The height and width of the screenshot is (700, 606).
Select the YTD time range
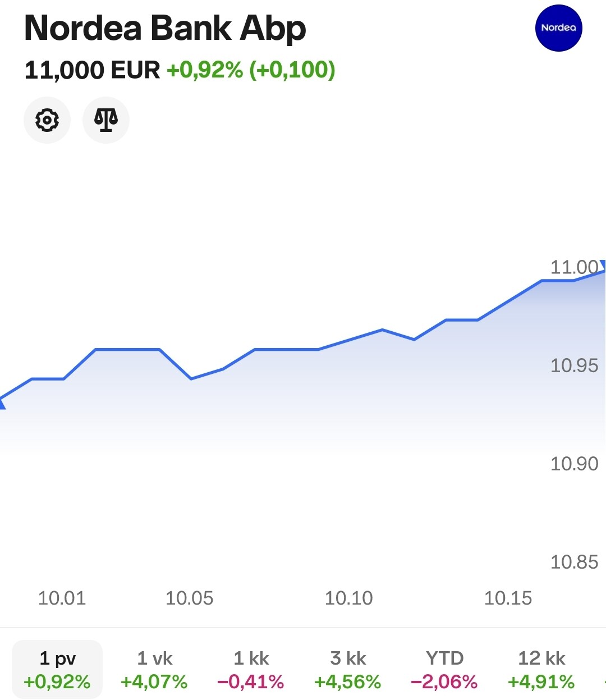point(444,670)
